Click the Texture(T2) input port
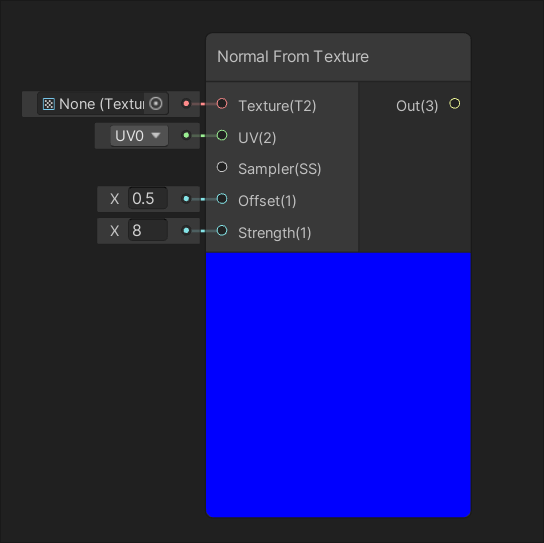Viewport: 544px width, 543px height. (222, 103)
